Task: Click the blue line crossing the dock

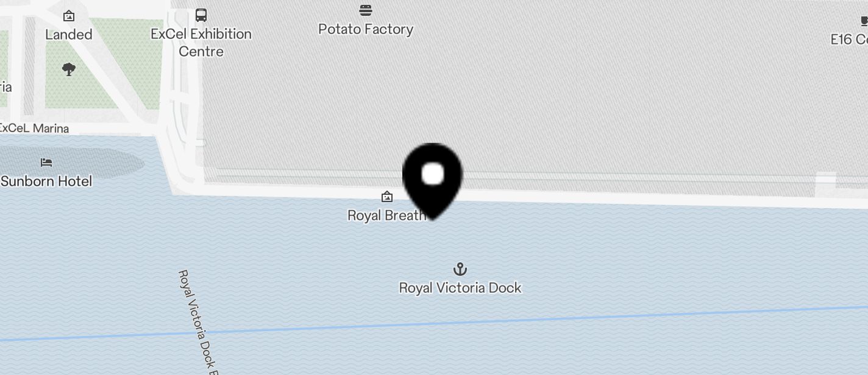Action: point(434,323)
